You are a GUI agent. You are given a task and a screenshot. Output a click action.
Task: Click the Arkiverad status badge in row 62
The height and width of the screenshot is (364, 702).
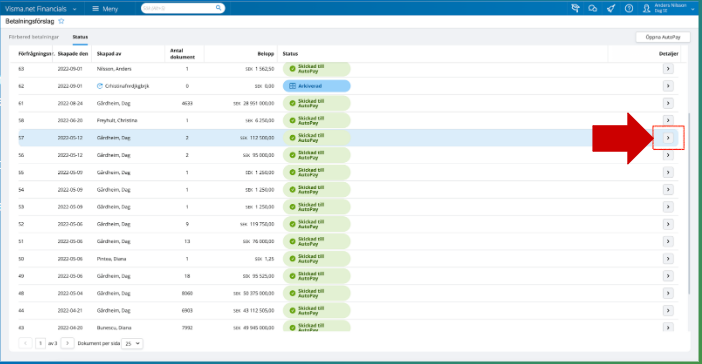317,86
